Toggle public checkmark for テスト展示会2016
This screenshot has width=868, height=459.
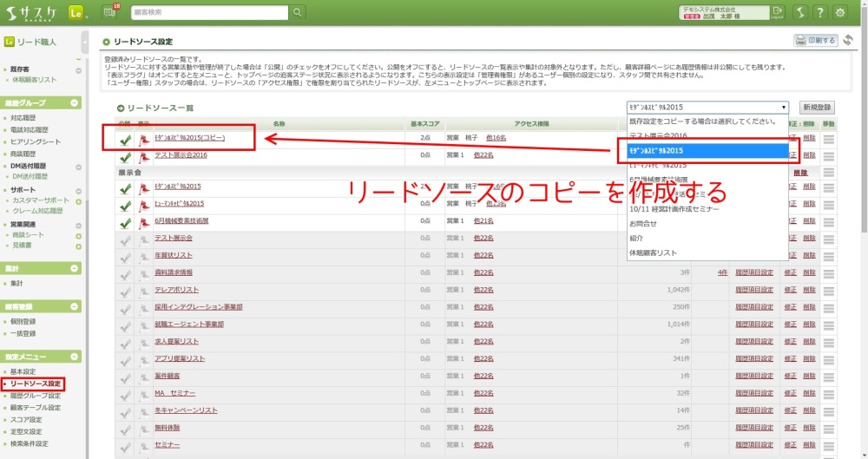126,156
